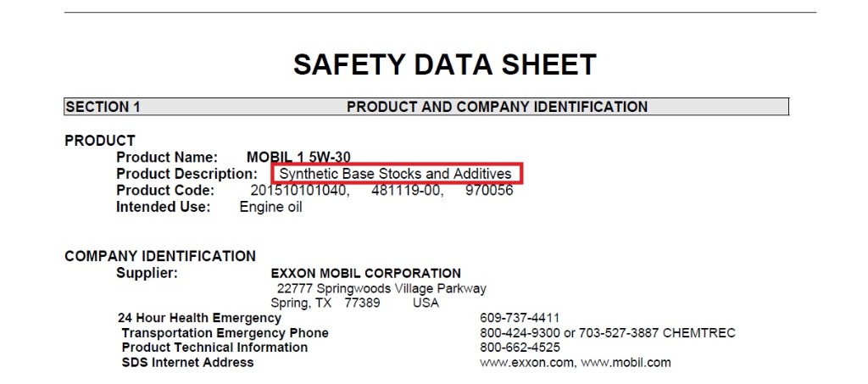Viewport: 868px width, 384px height.
Task: Select product name MOBIL 1 5W-30
Action: point(298,157)
